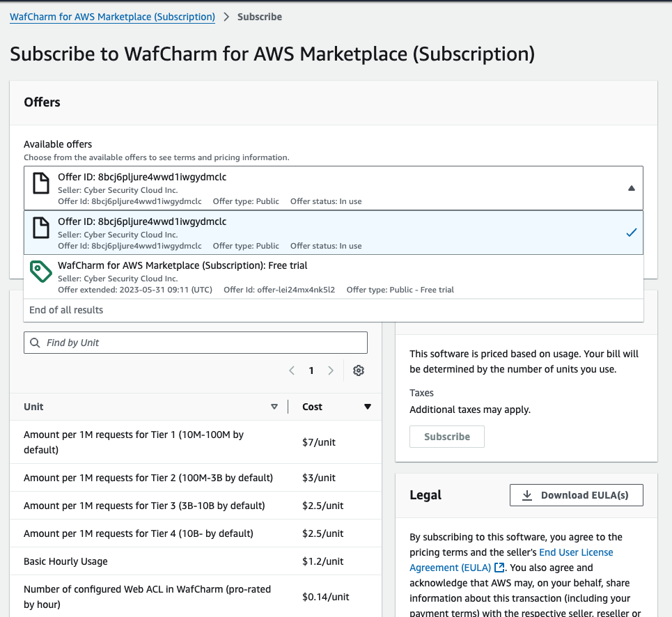672x617 pixels.
Task: Open the table preferences gear icon
Action: point(359,370)
